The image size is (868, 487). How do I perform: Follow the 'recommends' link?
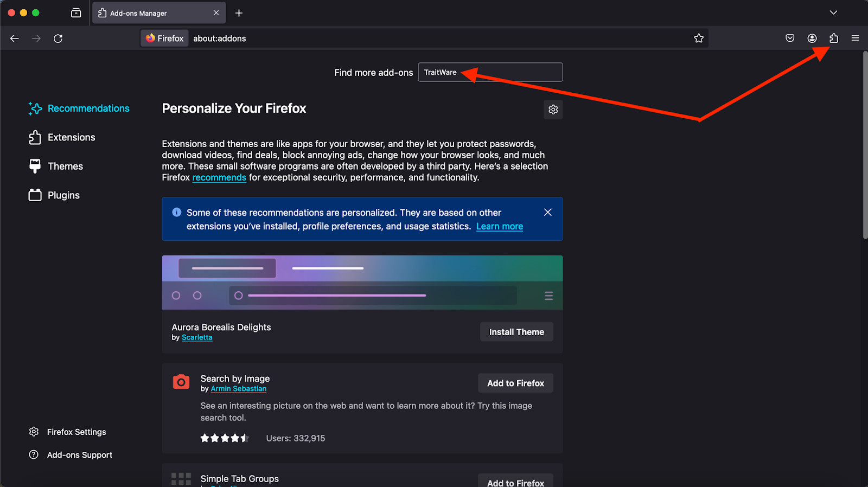pos(219,177)
